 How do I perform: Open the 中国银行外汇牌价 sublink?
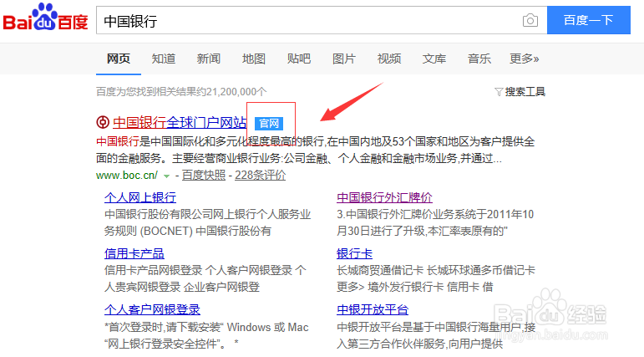point(384,197)
